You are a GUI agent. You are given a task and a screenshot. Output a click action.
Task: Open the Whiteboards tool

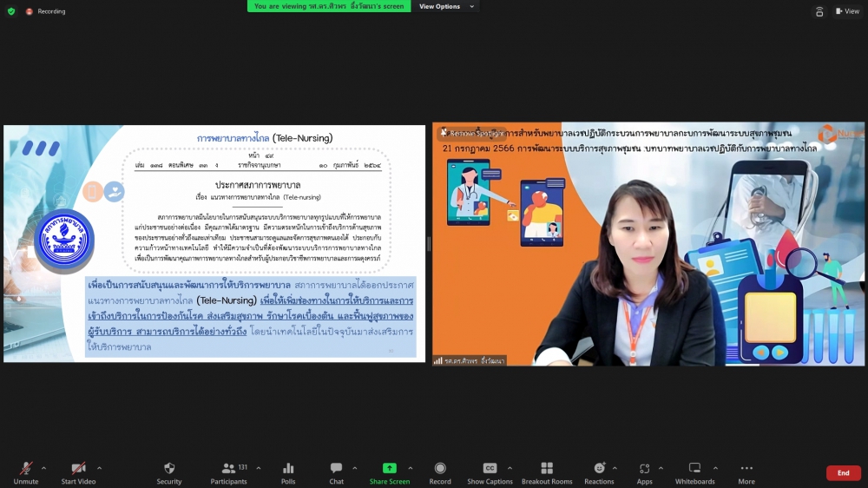[x=694, y=469]
